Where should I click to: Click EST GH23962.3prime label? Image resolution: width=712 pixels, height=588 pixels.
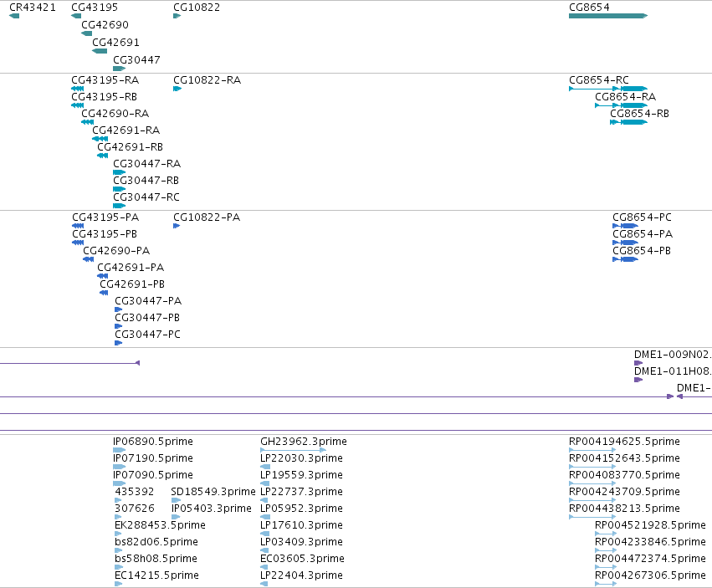(x=304, y=442)
